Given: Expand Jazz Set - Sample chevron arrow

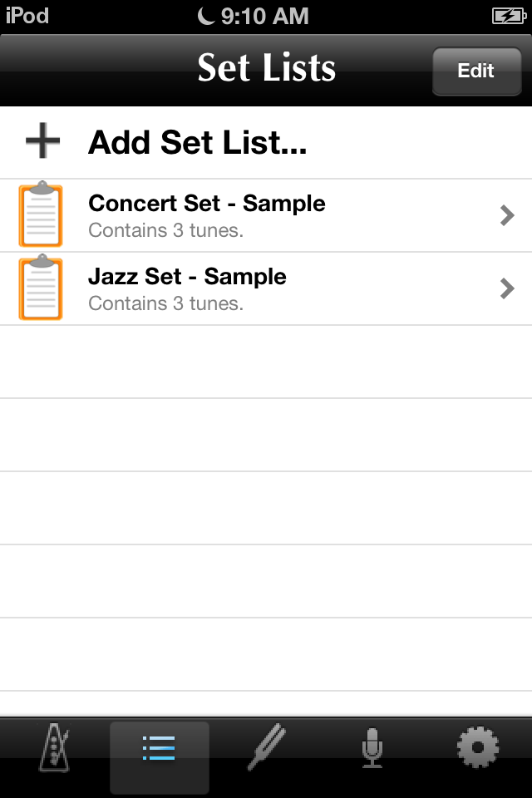Looking at the screenshot, I should pyautogui.click(x=507, y=288).
